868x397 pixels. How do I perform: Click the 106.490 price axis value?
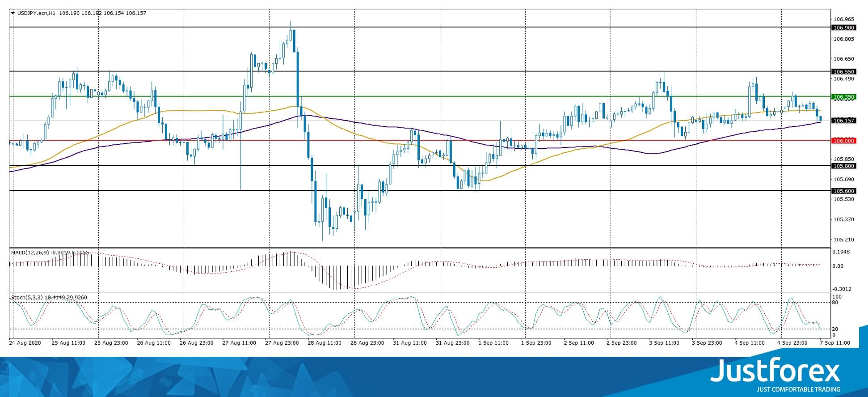click(x=844, y=79)
